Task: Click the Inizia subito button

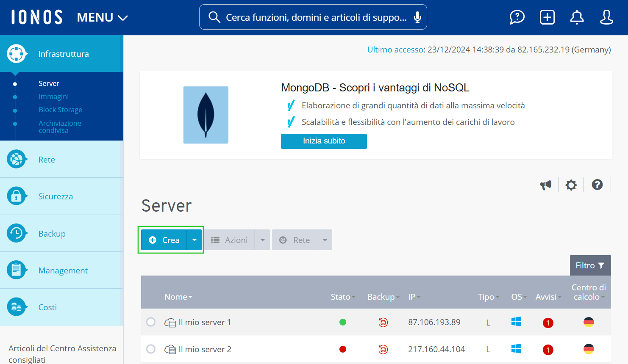Action: click(324, 141)
